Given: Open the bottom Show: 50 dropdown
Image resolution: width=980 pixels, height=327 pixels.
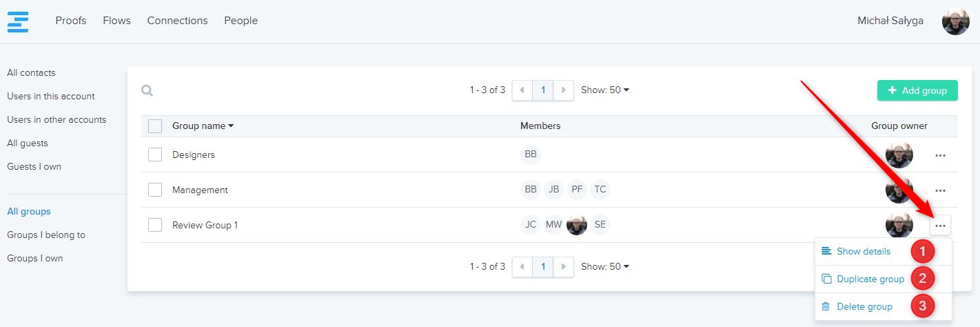Looking at the screenshot, I should click(x=605, y=266).
